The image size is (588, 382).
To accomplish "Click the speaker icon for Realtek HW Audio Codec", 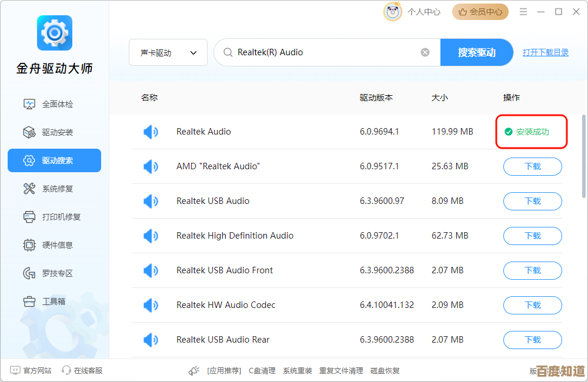I will pos(151,305).
